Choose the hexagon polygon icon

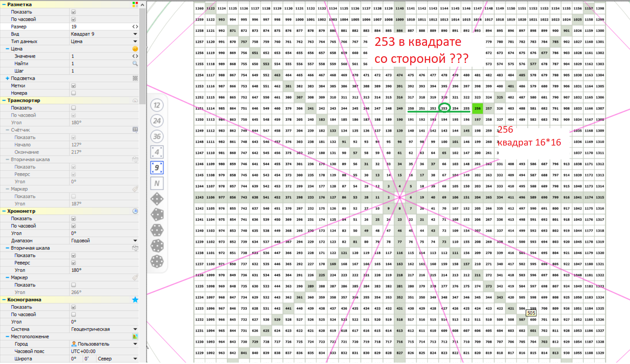[x=157, y=230]
